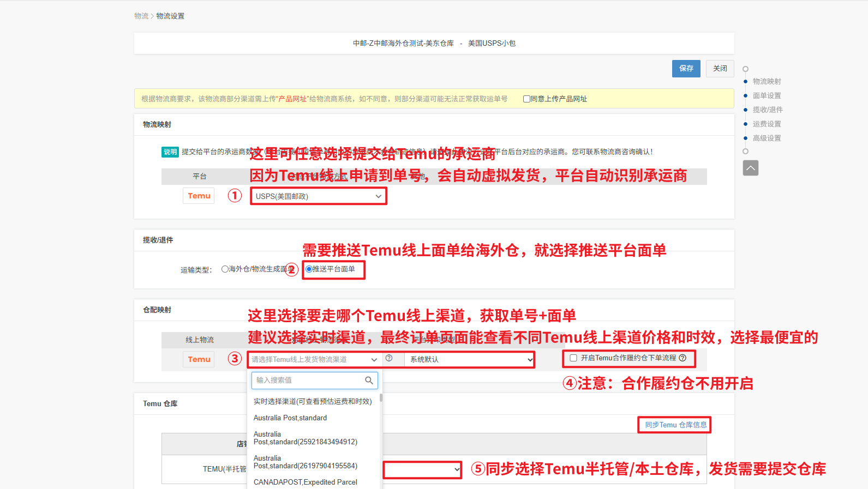This screenshot has width=868, height=489.
Task: Click the 说明 tag label
Action: point(170,152)
